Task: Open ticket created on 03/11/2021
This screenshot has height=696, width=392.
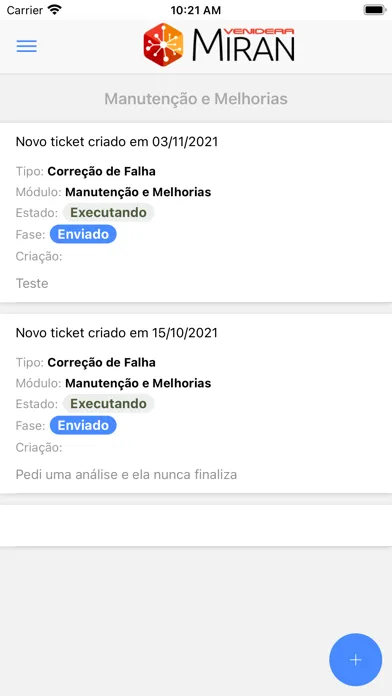Action: tap(196, 213)
